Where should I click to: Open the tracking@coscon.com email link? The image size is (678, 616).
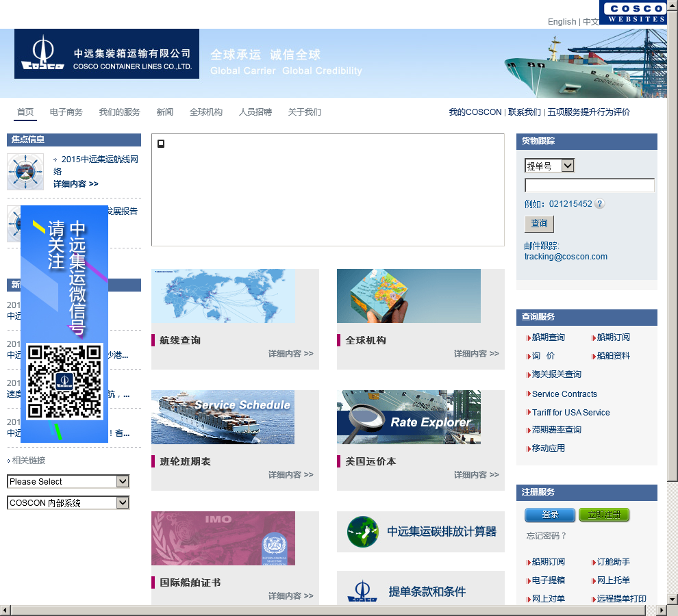[566, 257]
